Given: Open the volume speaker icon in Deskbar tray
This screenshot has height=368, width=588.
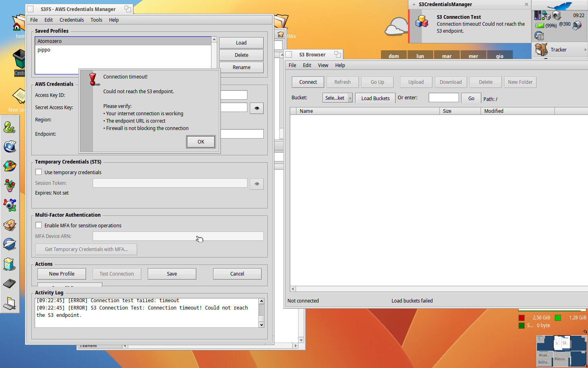Looking at the screenshot, I should point(556,16).
